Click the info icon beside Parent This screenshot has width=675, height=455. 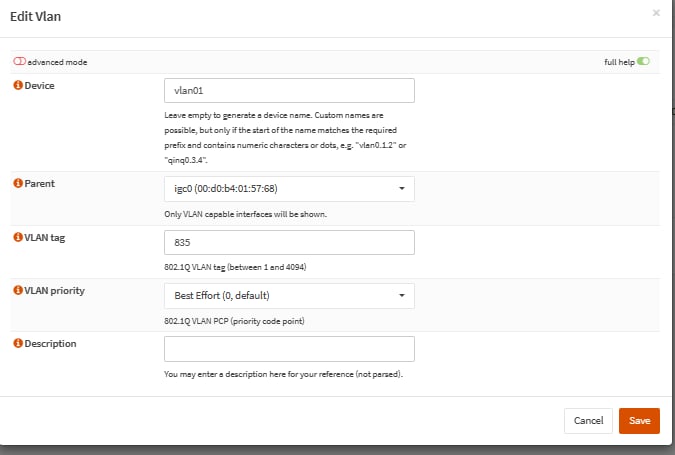(18, 183)
